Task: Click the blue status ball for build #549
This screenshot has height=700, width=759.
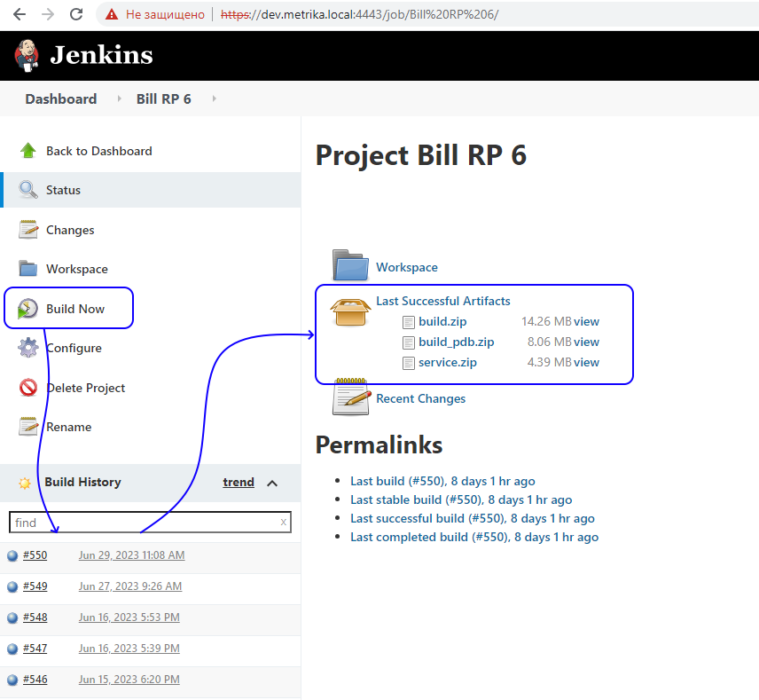Action: click(x=12, y=586)
